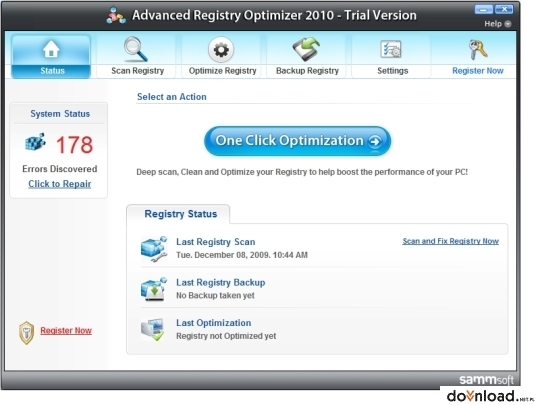
Task: Click the Register Now keys icon
Action: (x=478, y=50)
